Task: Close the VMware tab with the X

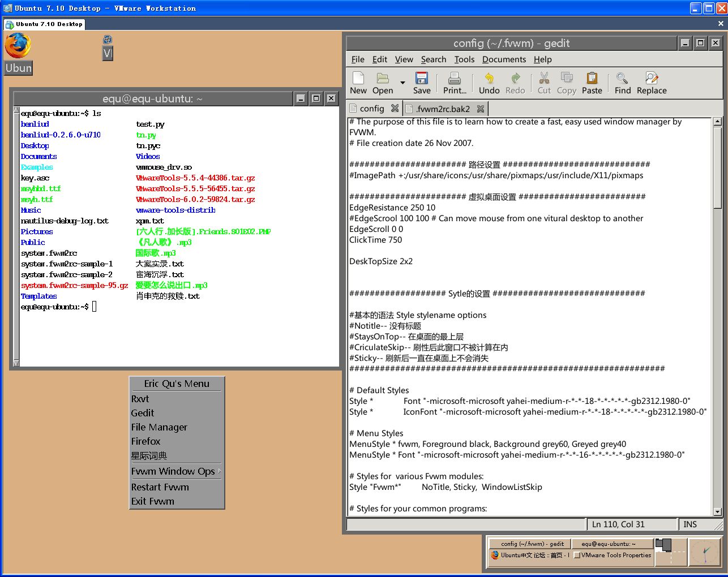Action: pos(721,24)
